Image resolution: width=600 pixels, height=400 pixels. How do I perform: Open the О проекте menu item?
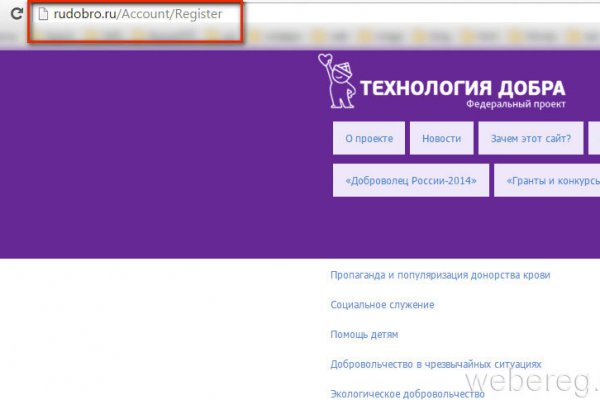tap(368, 139)
